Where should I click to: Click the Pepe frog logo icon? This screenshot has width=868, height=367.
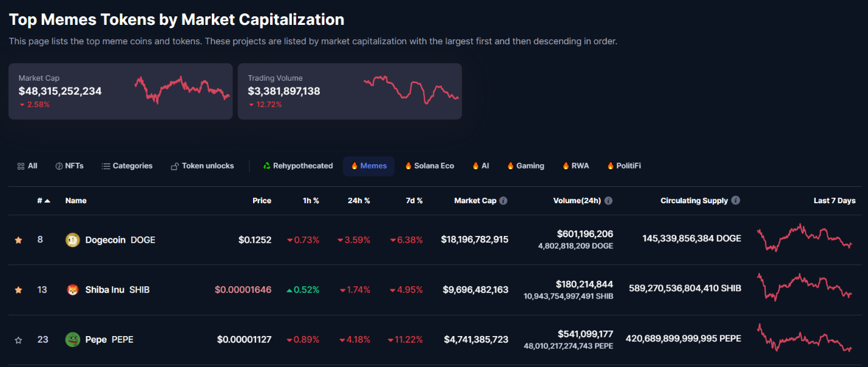pyautogui.click(x=72, y=340)
